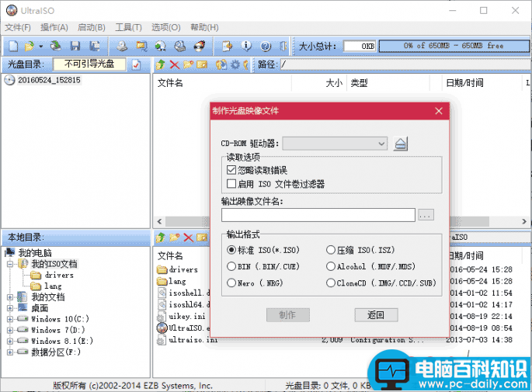Expand the 桌面 tree node

coord(10,308)
